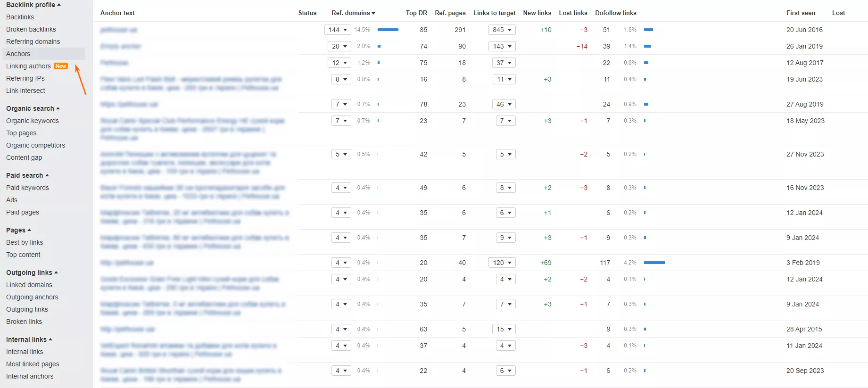Expand the 144 referring domains dropdown
This screenshot has height=388, width=868.
click(x=338, y=30)
